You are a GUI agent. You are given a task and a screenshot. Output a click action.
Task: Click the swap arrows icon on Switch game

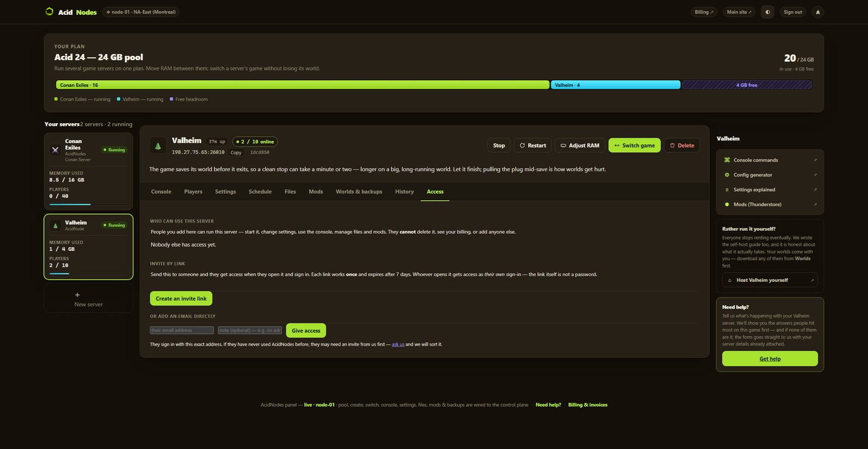coord(617,146)
